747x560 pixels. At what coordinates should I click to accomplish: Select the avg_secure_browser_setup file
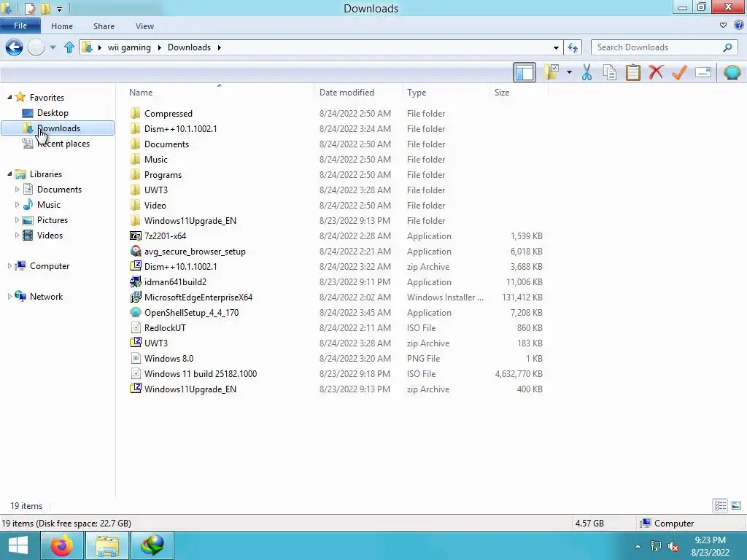(195, 252)
